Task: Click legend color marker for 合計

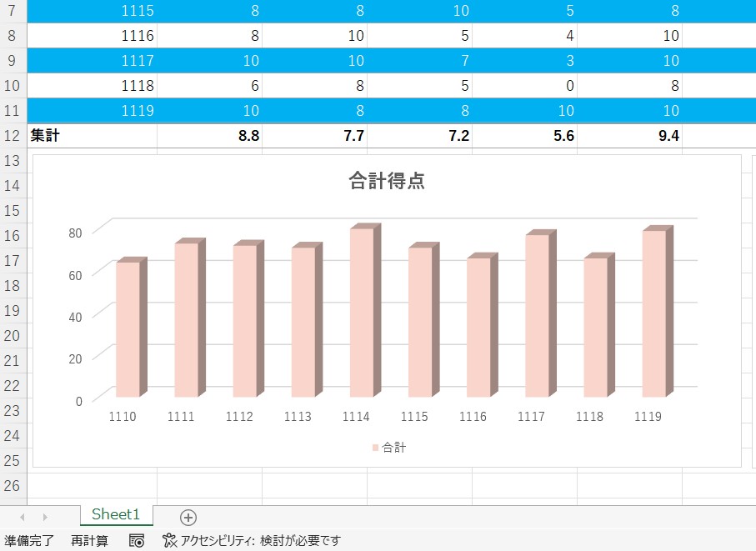Action: point(375,448)
